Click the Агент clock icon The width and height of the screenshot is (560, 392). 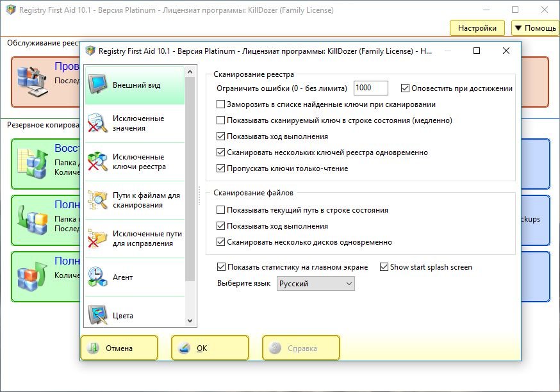pos(98,277)
